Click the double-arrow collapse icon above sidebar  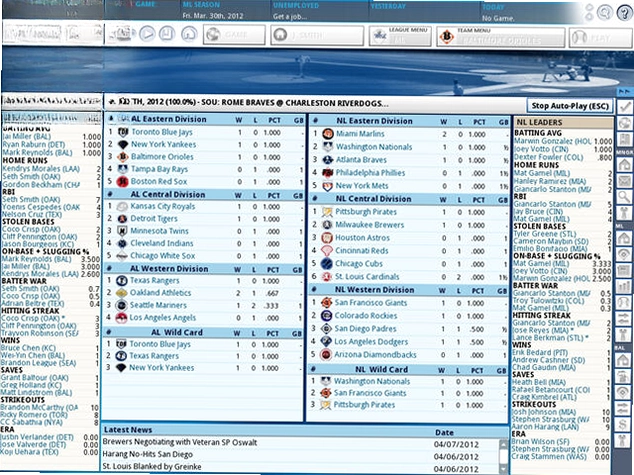tap(625, 92)
